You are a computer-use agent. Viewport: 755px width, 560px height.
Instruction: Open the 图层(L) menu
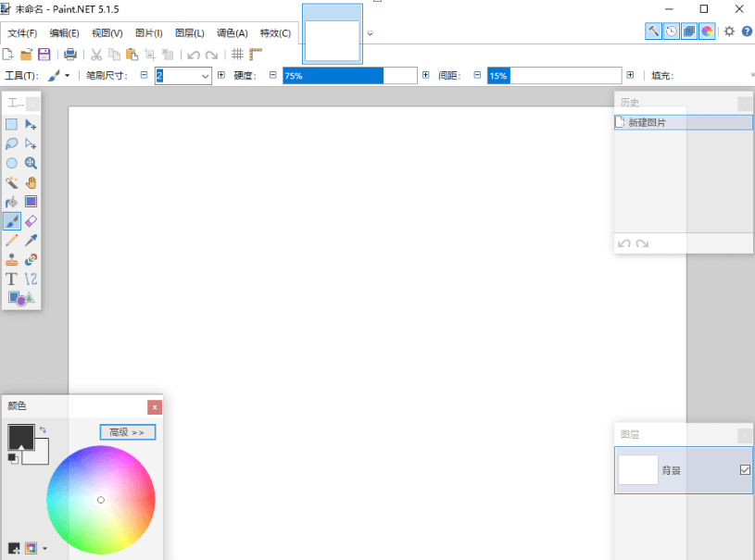pyautogui.click(x=190, y=32)
